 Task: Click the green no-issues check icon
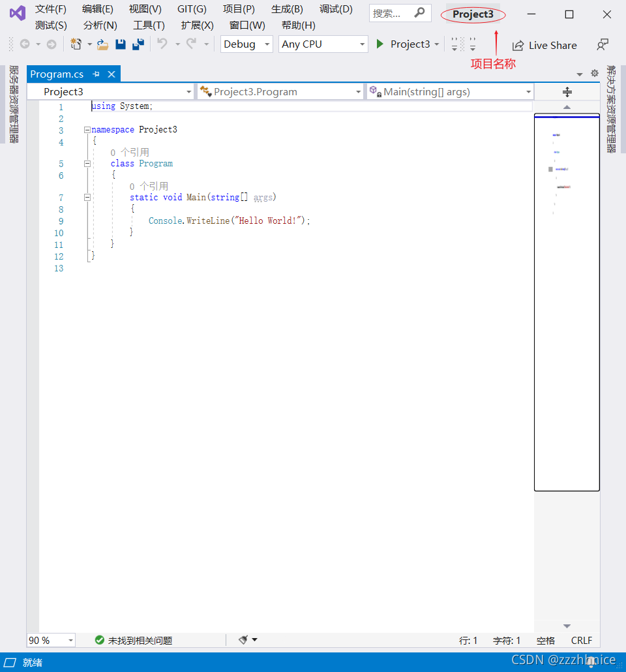pyautogui.click(x=99, y=640)
